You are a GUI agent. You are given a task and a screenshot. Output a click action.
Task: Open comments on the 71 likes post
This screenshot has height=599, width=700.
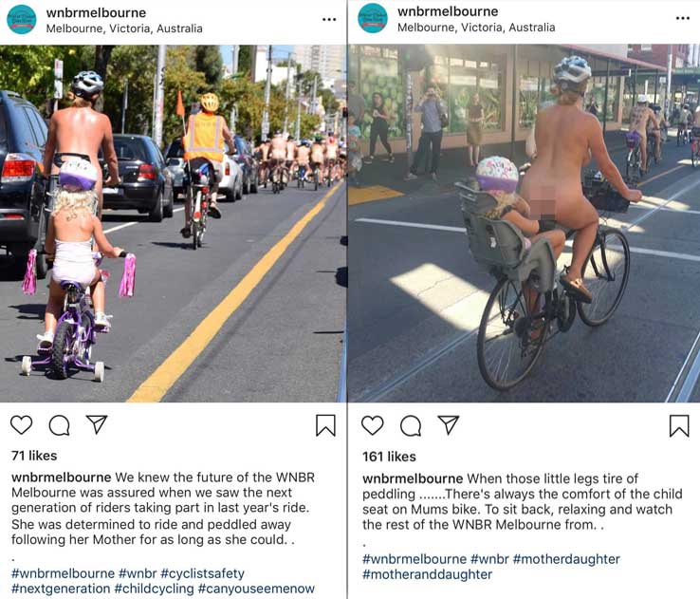pos(60,425)
